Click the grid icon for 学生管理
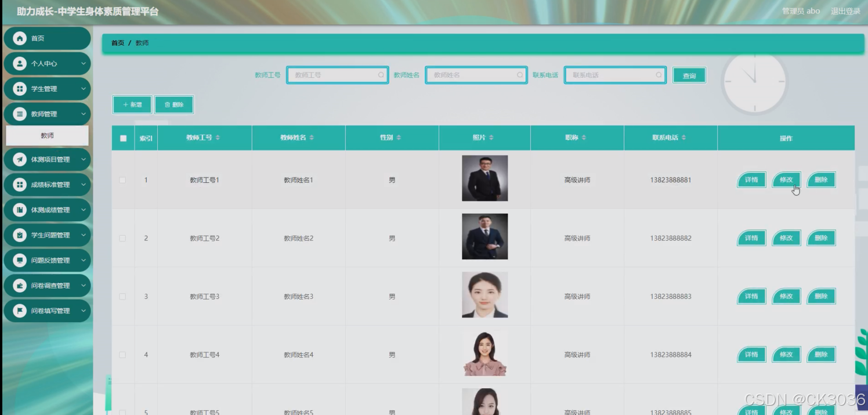Screen dimensions: 868x415 point(20,89)
